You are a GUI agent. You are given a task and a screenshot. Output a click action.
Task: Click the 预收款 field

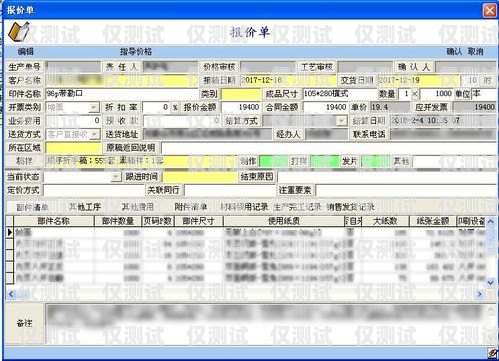click(182, 121)
